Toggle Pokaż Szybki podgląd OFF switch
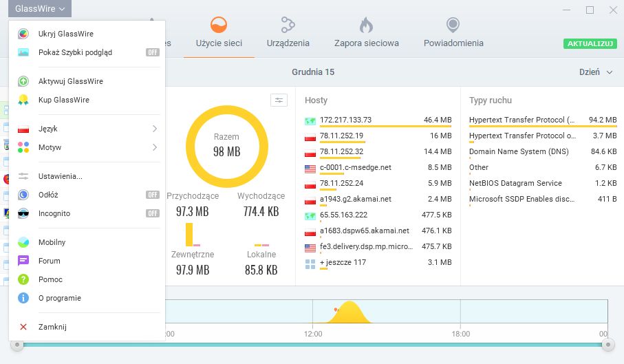This screenshot has height=364, width=624. [x=153, y=52]
